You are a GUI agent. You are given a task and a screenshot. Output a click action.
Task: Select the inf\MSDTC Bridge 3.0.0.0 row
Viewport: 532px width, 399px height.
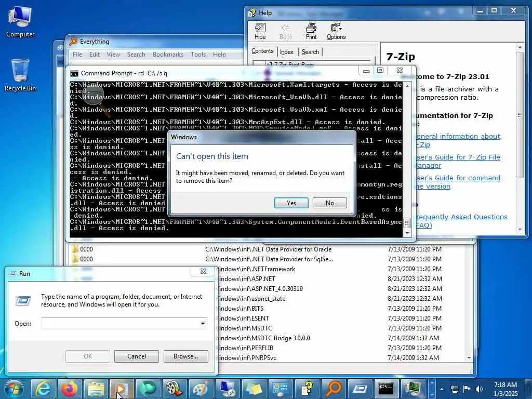(341, 338)
